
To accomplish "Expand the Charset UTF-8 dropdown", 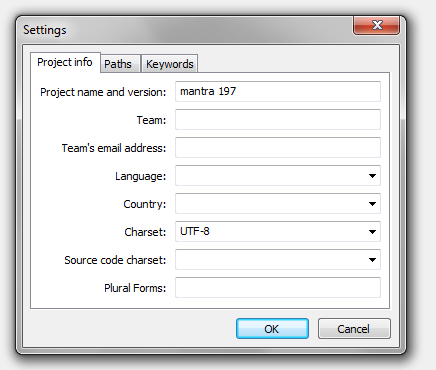I will coord(372,232).
